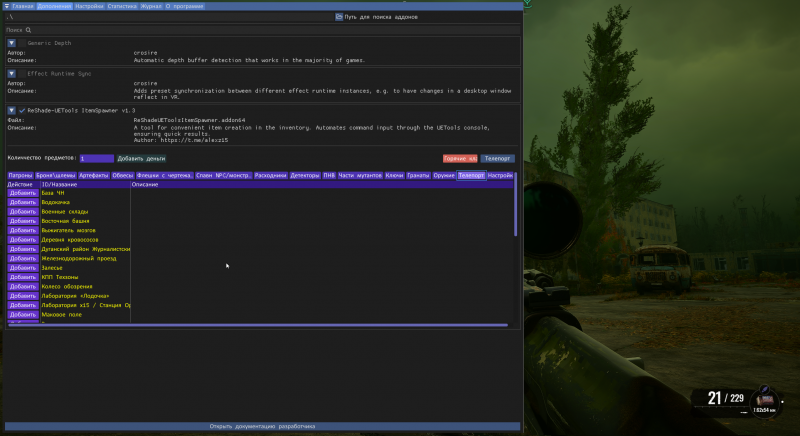Select the Гранаты category tab

tap(418, 175)
